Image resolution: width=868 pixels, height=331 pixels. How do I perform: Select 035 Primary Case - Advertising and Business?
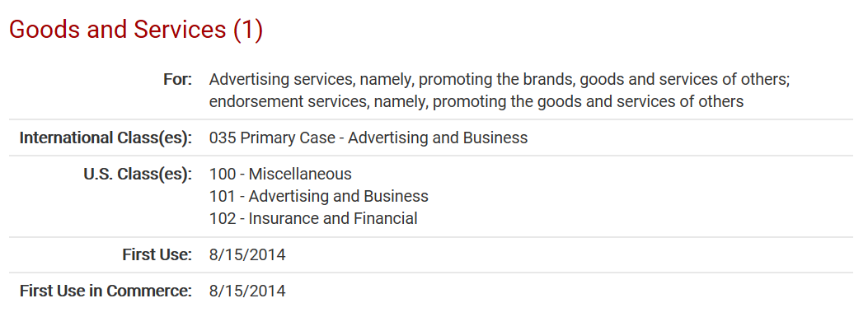tap(368, 138)
